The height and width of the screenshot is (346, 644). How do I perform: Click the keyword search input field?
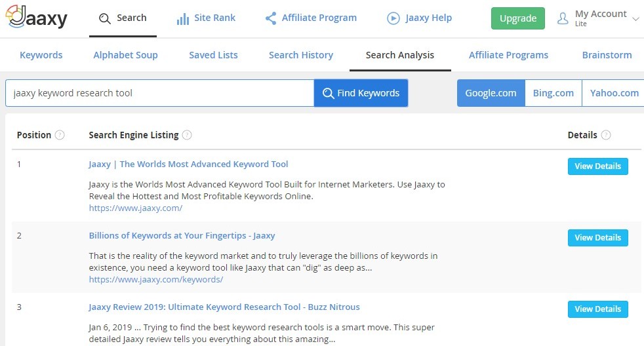click(x=160, y=93)
